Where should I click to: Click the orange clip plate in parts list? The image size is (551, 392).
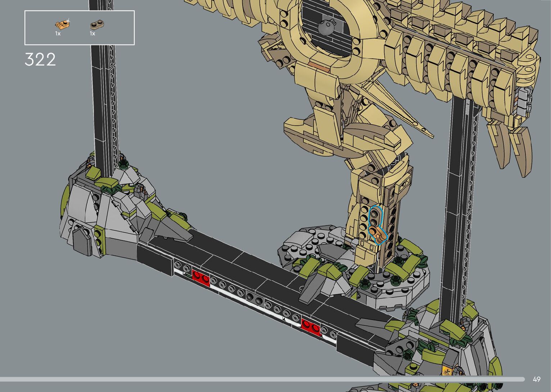click(x=62, y=24)
